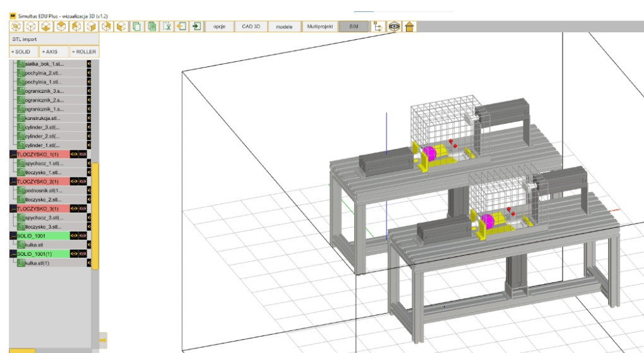Click the eye view icon in toolbar
The width and height of the screenshot is (644, 353).
(x=394, y=27)
